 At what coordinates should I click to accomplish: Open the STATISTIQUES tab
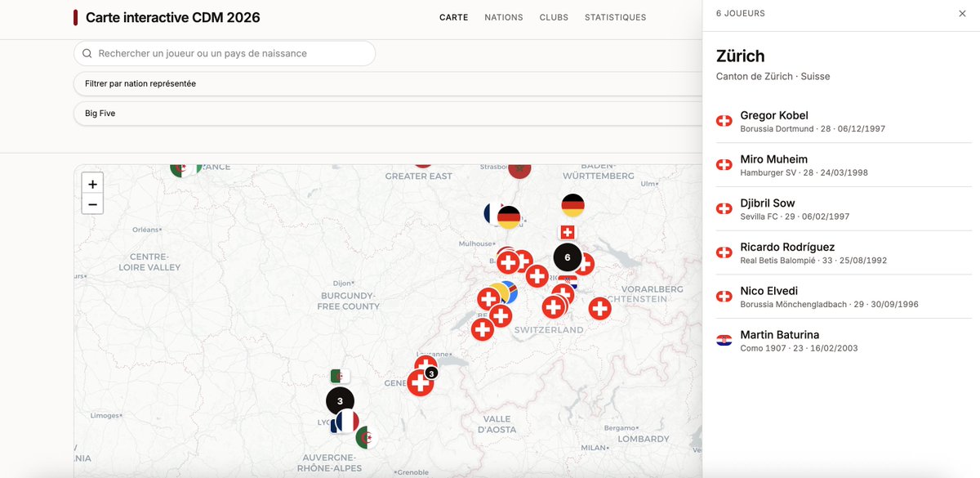[x=615, y=17]
